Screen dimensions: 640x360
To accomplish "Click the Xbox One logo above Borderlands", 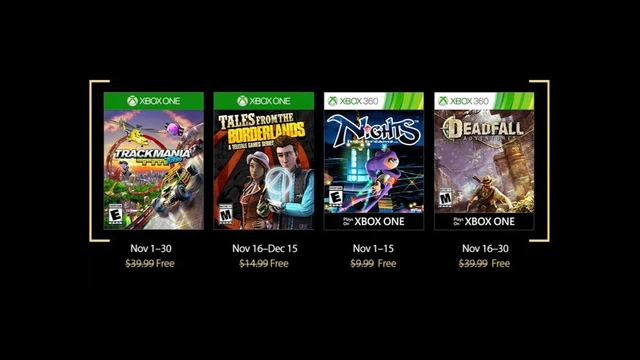I will tap(264, 101).
